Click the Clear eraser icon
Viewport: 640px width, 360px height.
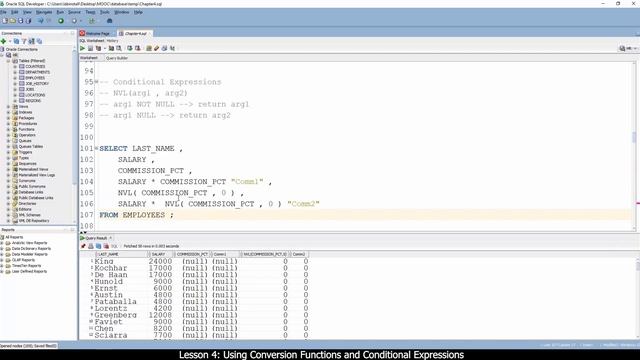(x=157, y=48)
